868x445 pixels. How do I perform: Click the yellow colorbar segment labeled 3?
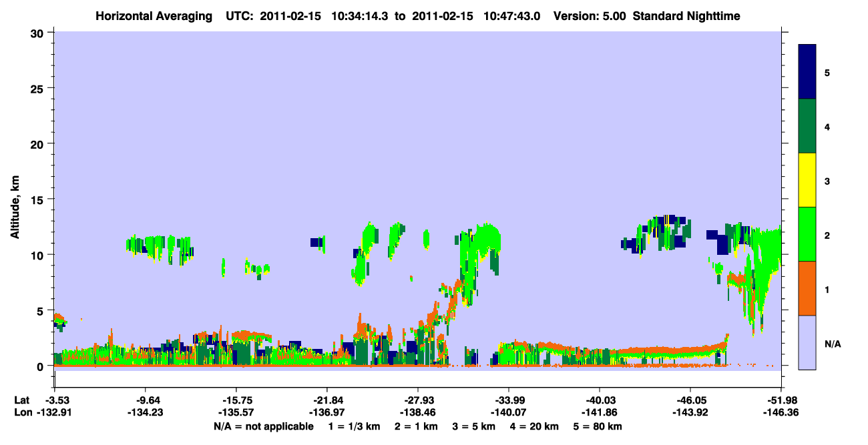(x=807, y=180)
